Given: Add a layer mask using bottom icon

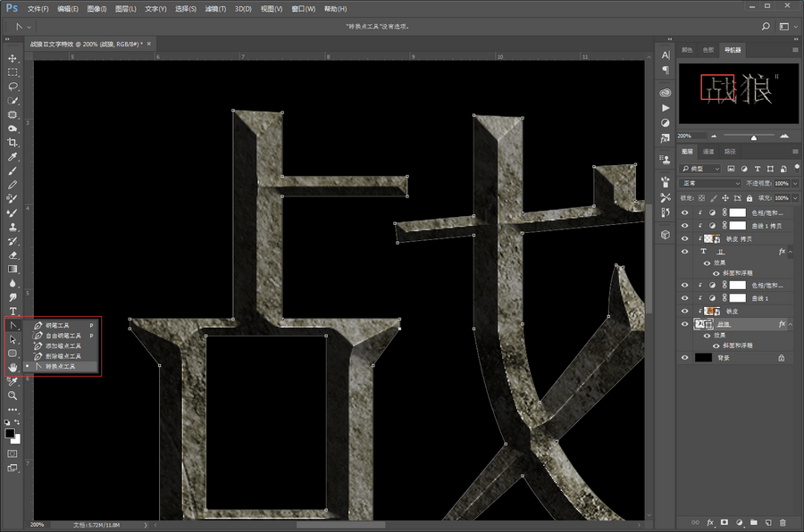Looking at the screenshot, I should [724, 521].
